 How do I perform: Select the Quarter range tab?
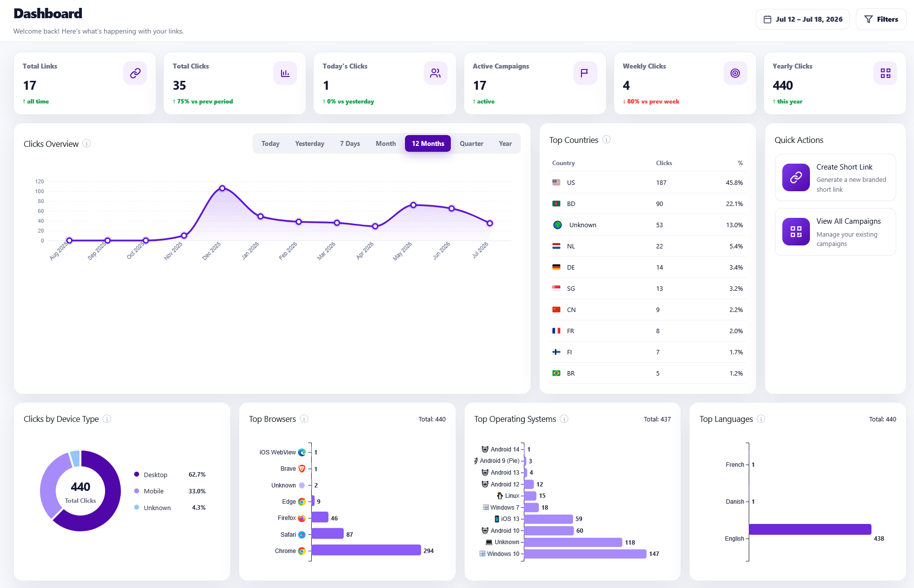(472, 143)
